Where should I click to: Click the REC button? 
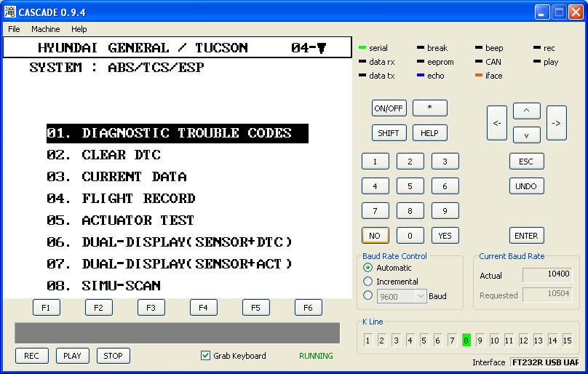[31, 356]
